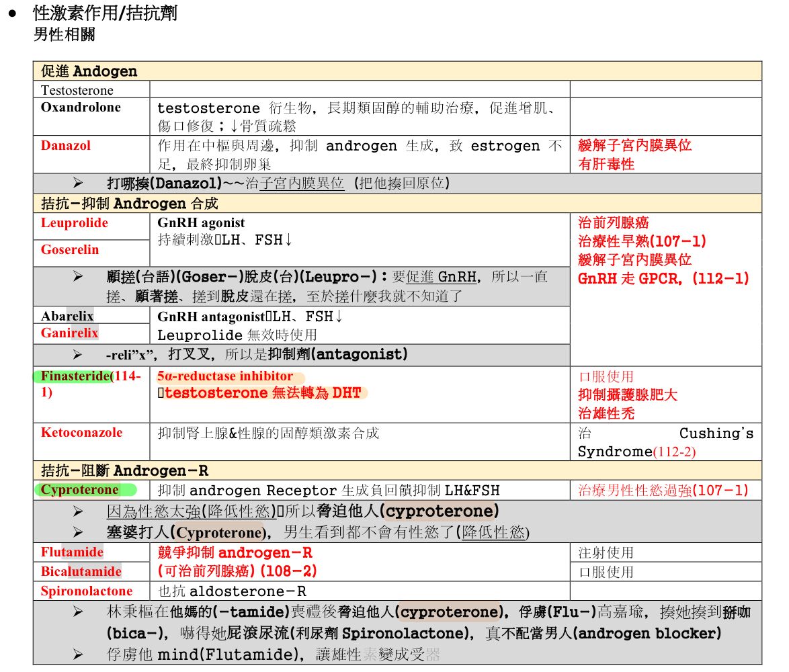Click the Leuprolide drug name cell

pyautogui.click(x=74, y=223)
